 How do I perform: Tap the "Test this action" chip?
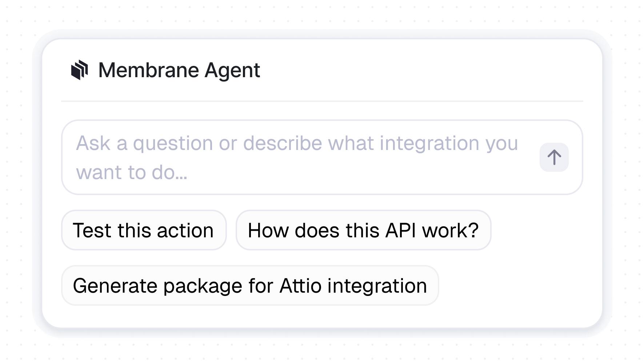(144, 230)
